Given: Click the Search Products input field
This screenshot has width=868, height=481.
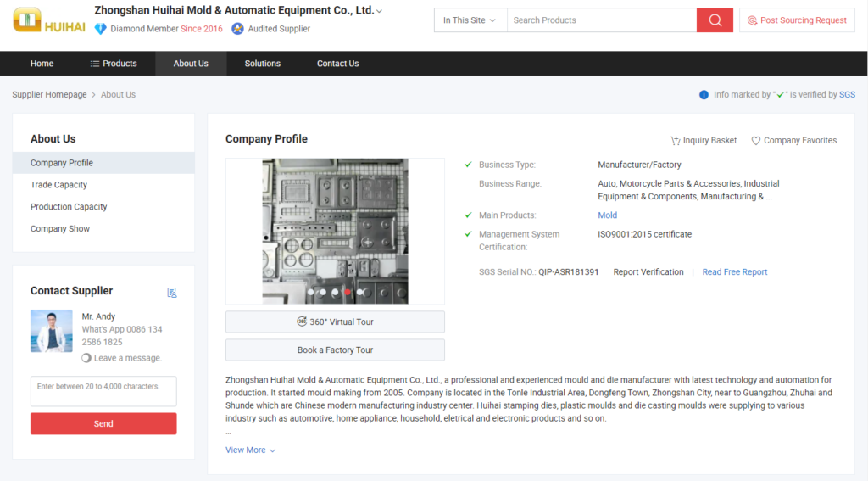Looking at the screenshot, I should click(602, 20).
